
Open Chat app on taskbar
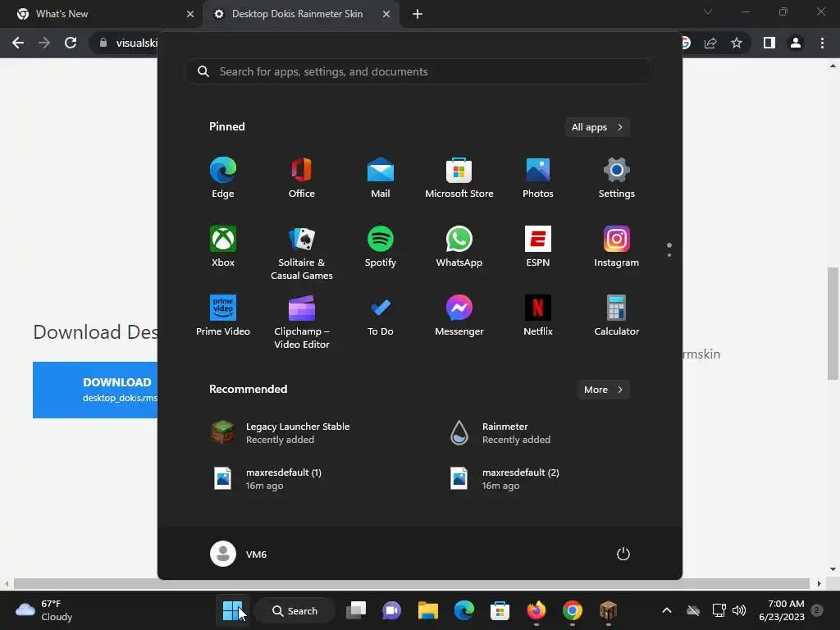[391, 610]
